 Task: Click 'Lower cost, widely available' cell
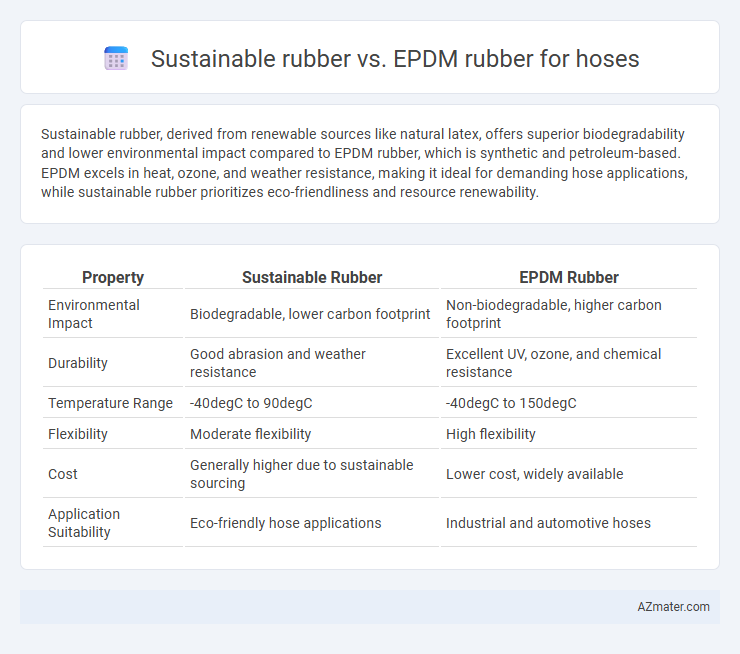[569, 474]
